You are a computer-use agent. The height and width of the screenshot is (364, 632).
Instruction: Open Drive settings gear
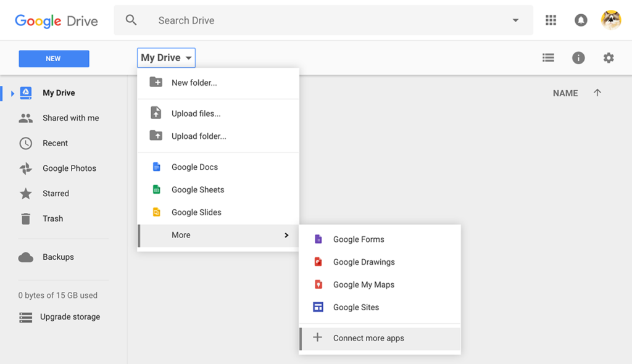click(608, 57)
